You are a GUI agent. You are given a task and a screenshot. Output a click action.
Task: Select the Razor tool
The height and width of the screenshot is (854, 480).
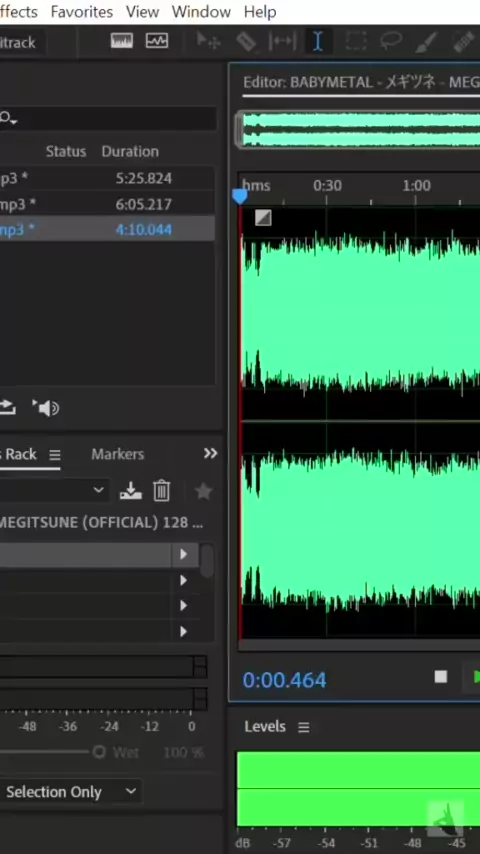[246, 41]
